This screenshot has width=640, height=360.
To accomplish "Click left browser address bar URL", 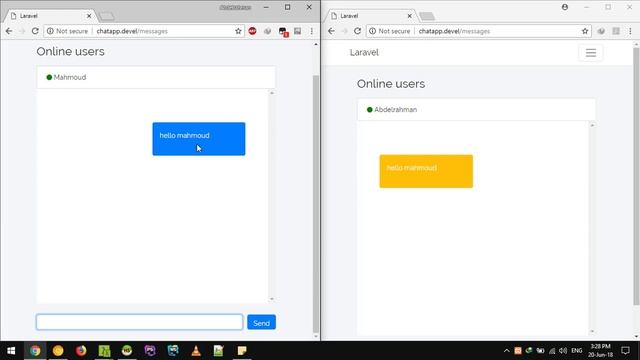I will click(x=132, y=31).
